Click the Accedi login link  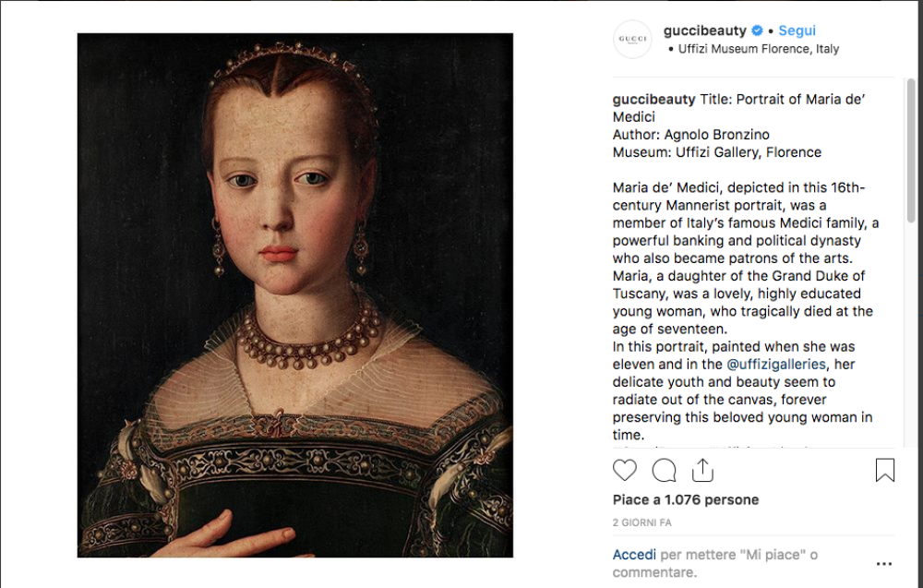pyautogui.click(x=634, y=555)
